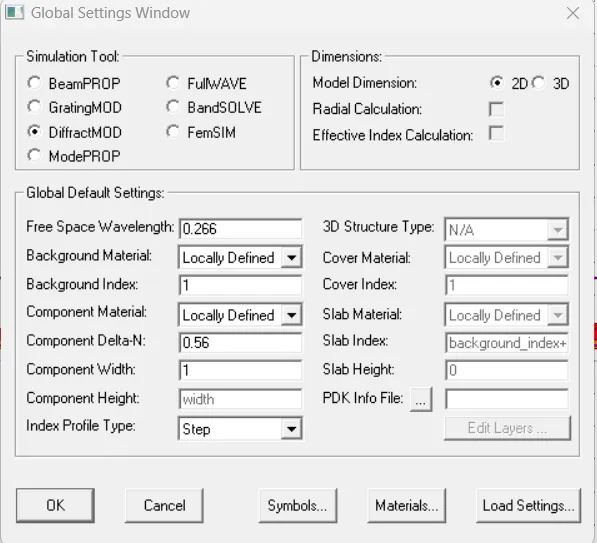
Task: Open the Component Material dropdown
Action: 291,315
